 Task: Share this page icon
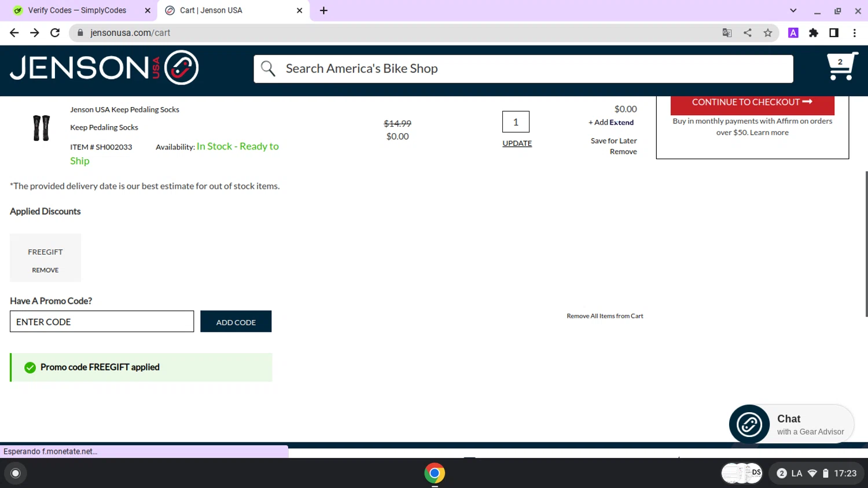[x=748, y=33]
